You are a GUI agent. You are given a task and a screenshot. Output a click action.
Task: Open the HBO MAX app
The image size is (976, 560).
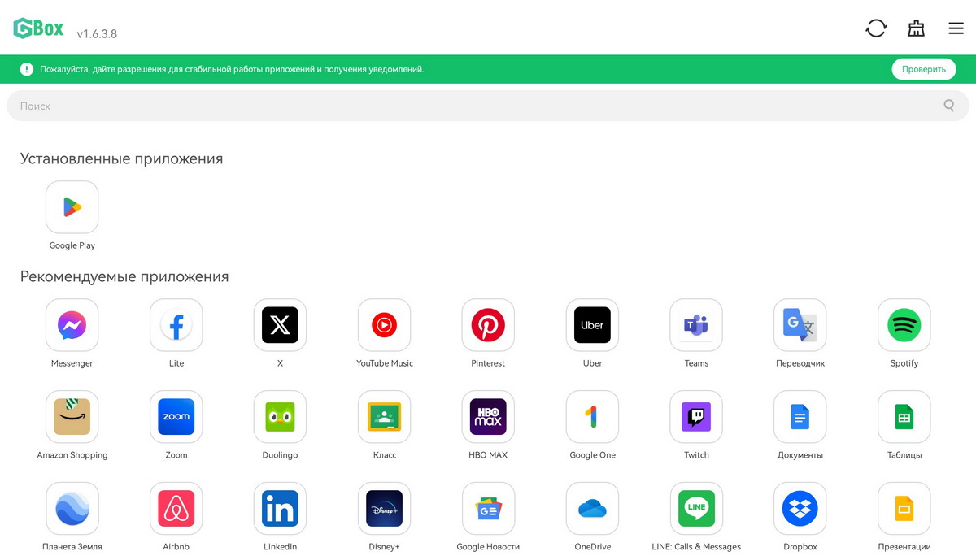pyautogui.click(x=488, y=417)
